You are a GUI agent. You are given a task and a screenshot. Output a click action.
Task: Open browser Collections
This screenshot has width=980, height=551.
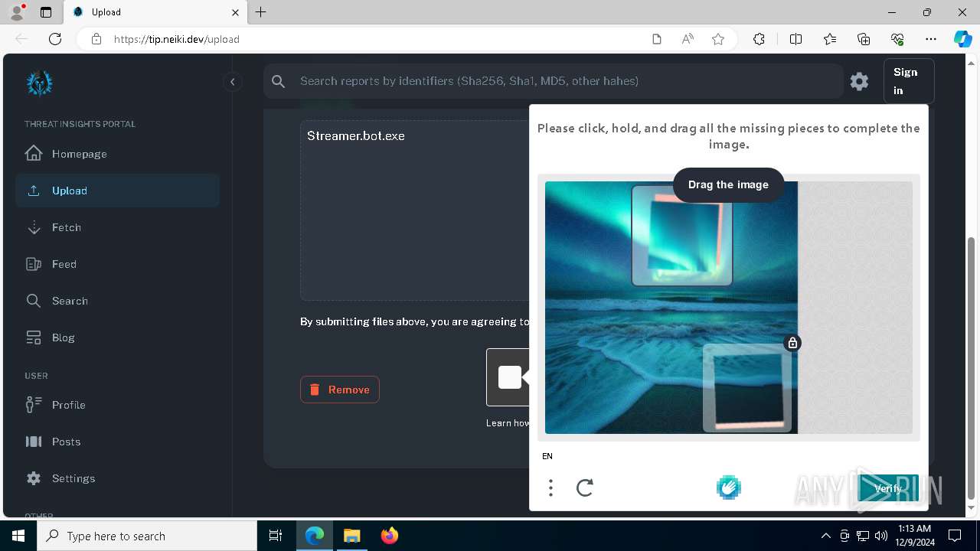(x=864, y=39)
